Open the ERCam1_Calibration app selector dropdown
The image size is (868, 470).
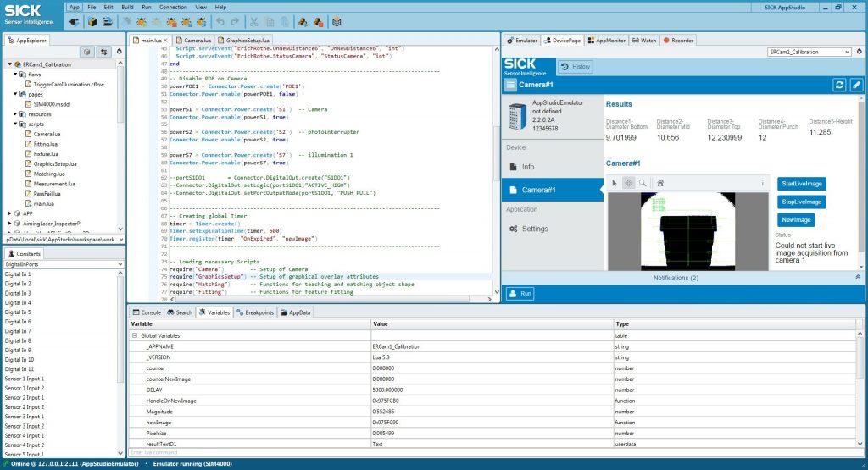pyautogui.click(x=808, y=52)
